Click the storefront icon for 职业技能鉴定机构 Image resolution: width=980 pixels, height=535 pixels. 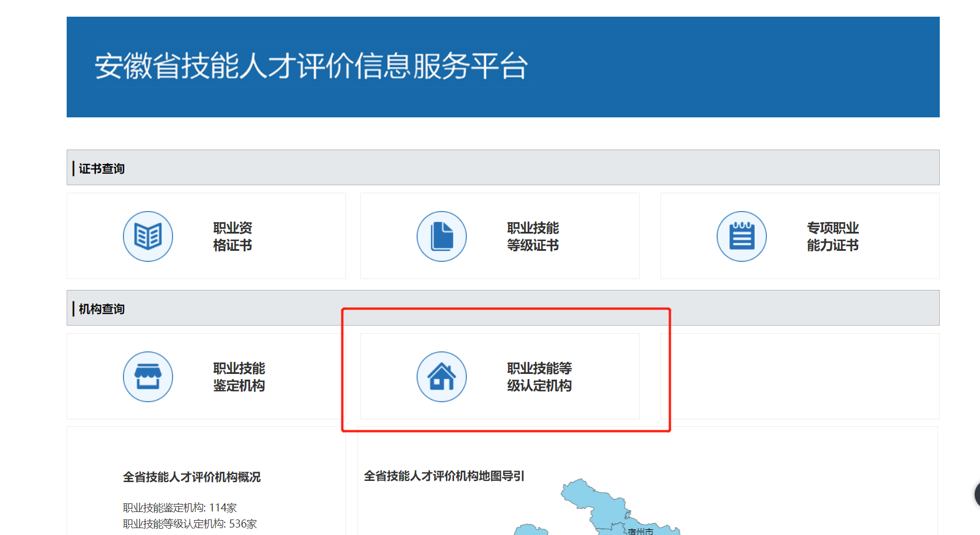point(148,377)
